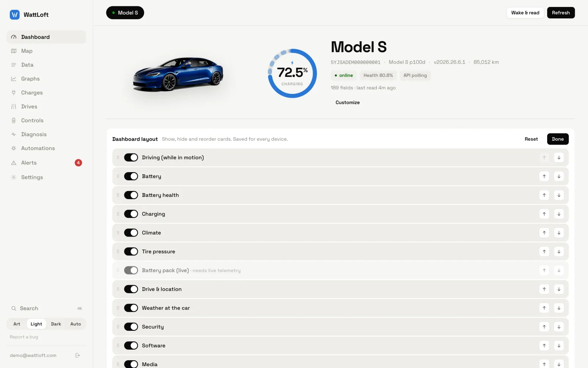588x368 pixels.
Task: Move Charging card up
Action: (x=544, y=214)
